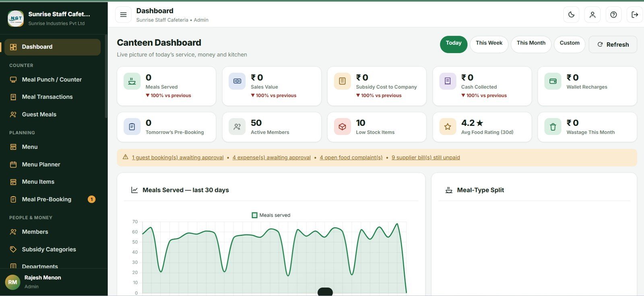Click the Meal Pre-Booking notification badge
This screenshot has height=296, width=644.
coord(92,199)
